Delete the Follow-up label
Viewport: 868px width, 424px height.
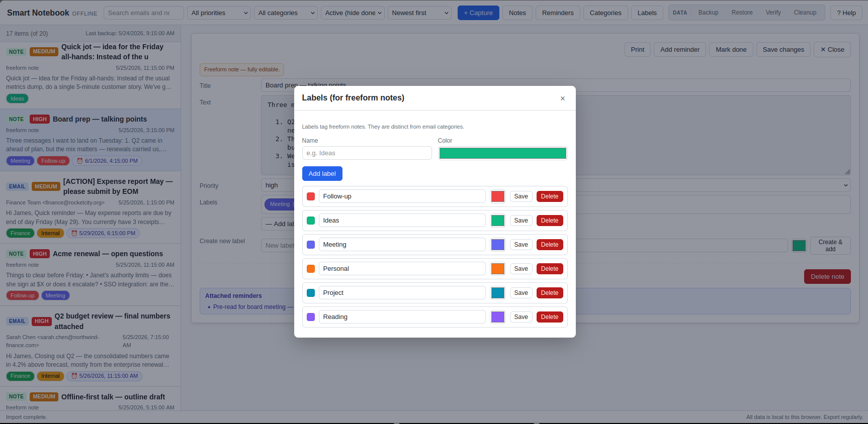549,196
